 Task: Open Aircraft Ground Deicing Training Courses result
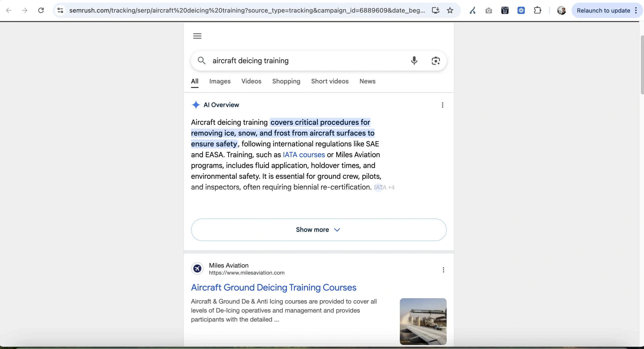[273, 287]
